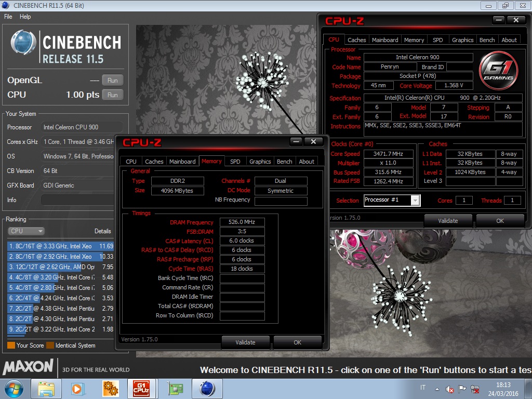Open the Help menu in Cinebench
Image resolution: width=532 pixels, height=399 pixels.
click(x=25, y=17)
